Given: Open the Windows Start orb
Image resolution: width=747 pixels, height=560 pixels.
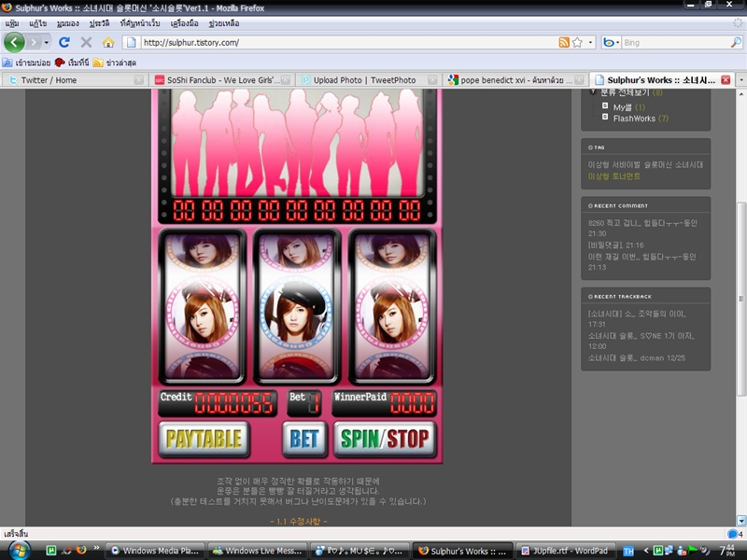Looking at the screenshot, I should (19, 551).
